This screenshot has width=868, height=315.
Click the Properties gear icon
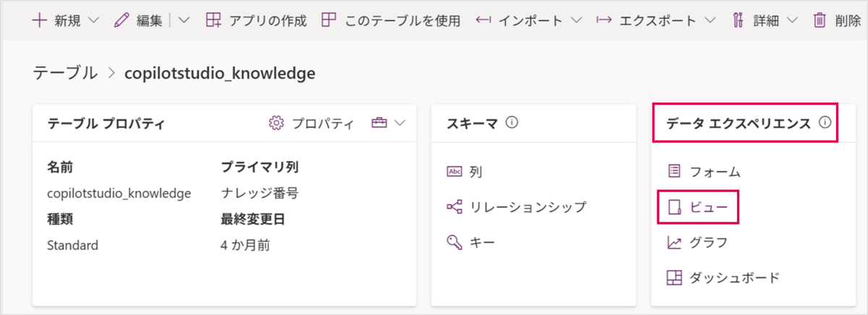pos(276,124)
